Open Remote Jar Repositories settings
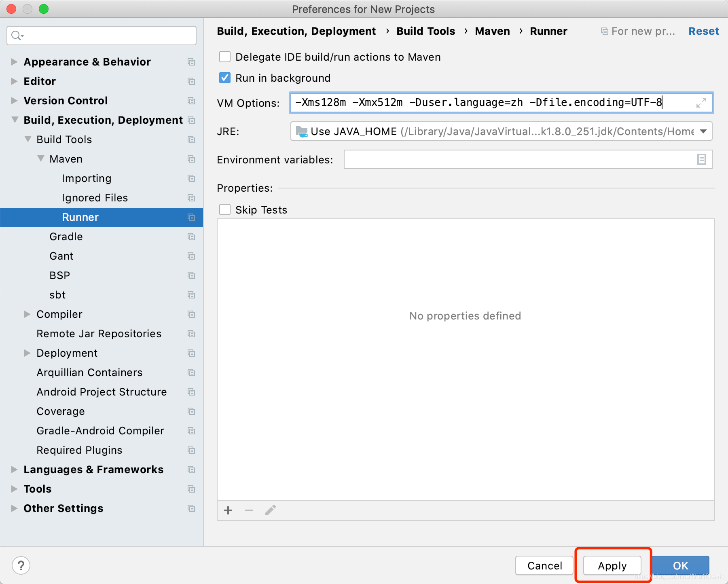Image resolution: width=728 pixels, height=584 pixels. [x=99, y=334]
